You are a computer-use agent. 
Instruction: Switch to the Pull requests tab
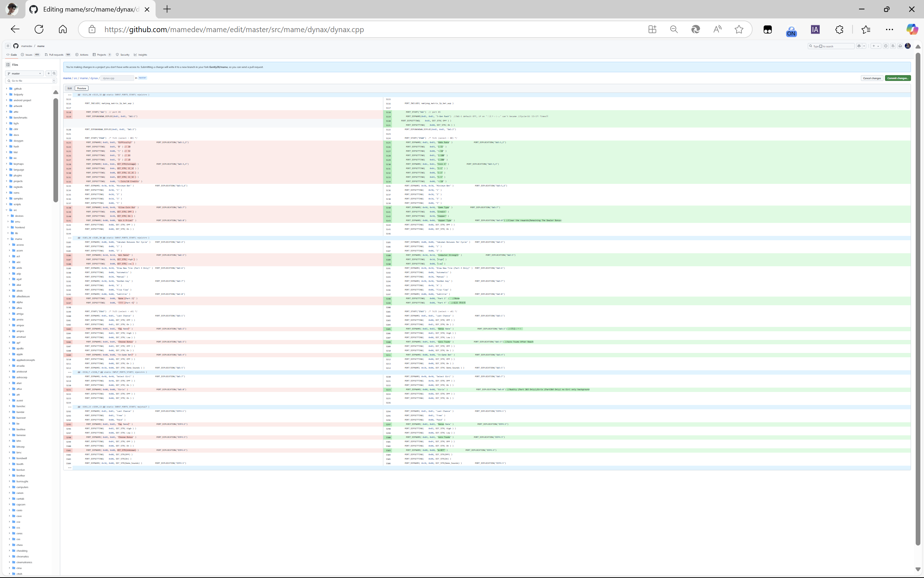click(x=58, y=55)
